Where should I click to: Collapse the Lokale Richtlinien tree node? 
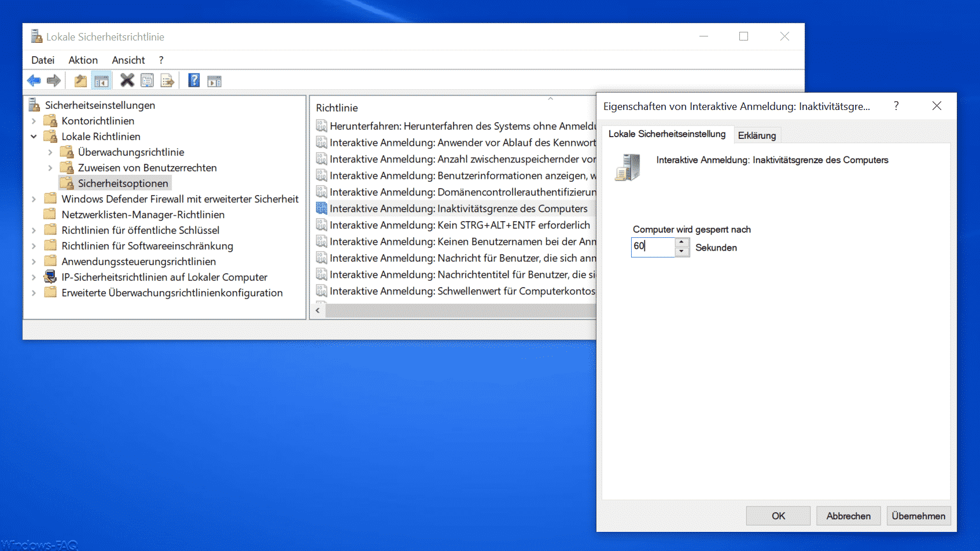[34, 137]
